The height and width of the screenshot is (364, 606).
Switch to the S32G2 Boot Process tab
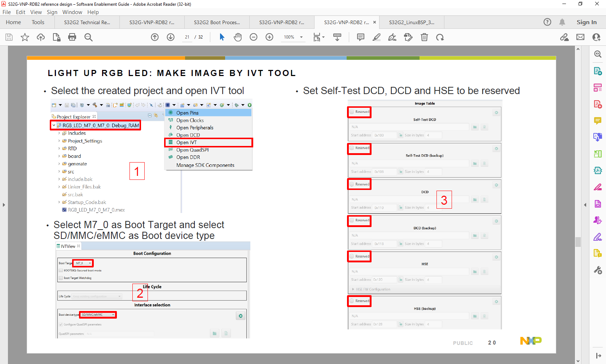[x=216, y=22]
